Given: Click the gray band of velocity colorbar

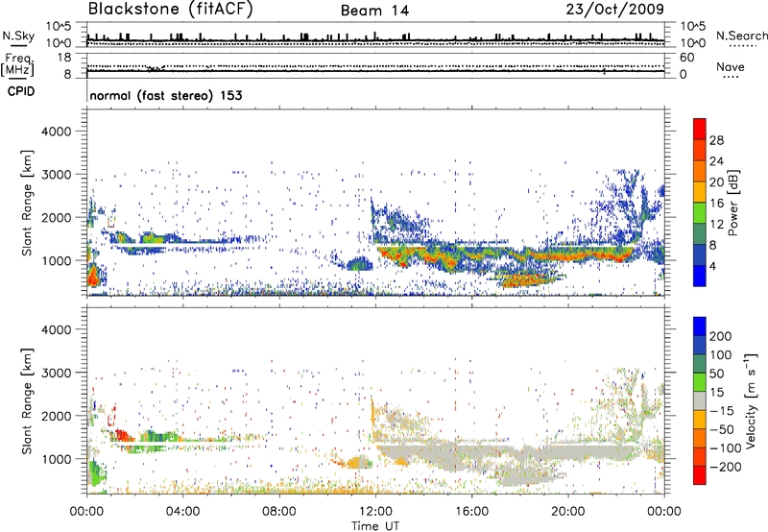Looking at the screenshot, I should coord(700,400).
